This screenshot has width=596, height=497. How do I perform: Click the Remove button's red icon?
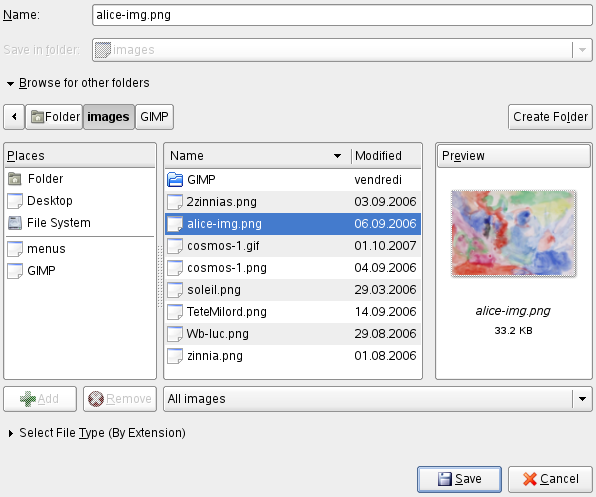coord(96,399)
